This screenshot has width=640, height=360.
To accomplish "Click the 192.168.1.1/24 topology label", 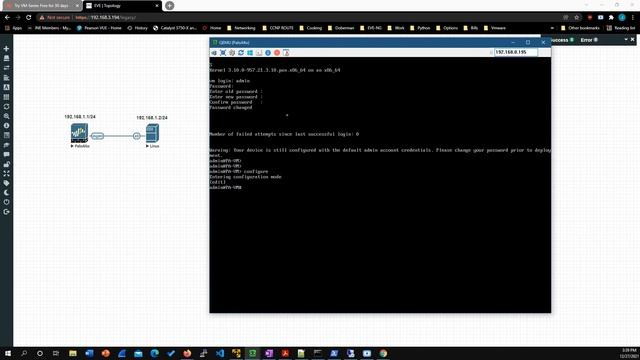I will click(x=80, y=117).
